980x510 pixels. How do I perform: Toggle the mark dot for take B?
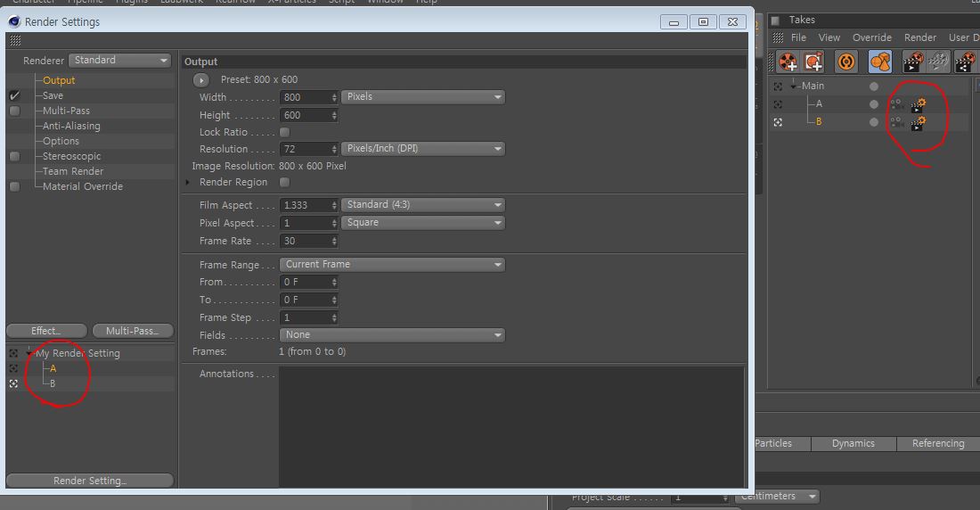coord(874,122)
